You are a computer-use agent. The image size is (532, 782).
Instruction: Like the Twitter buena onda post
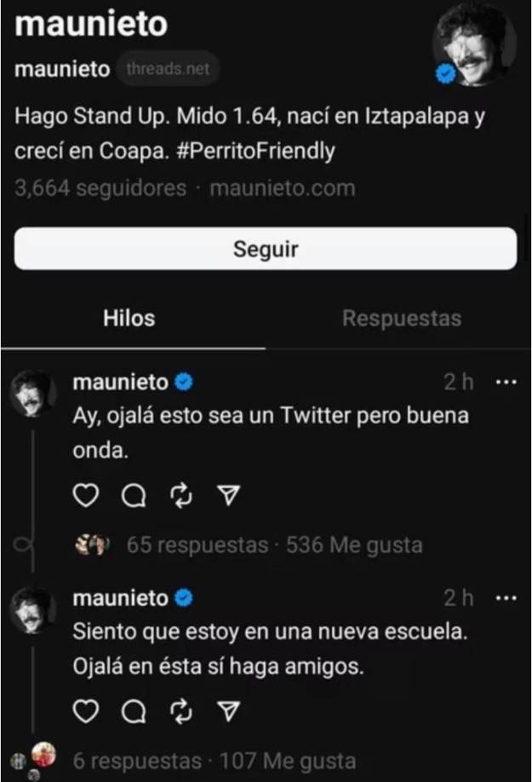[88, 495]
